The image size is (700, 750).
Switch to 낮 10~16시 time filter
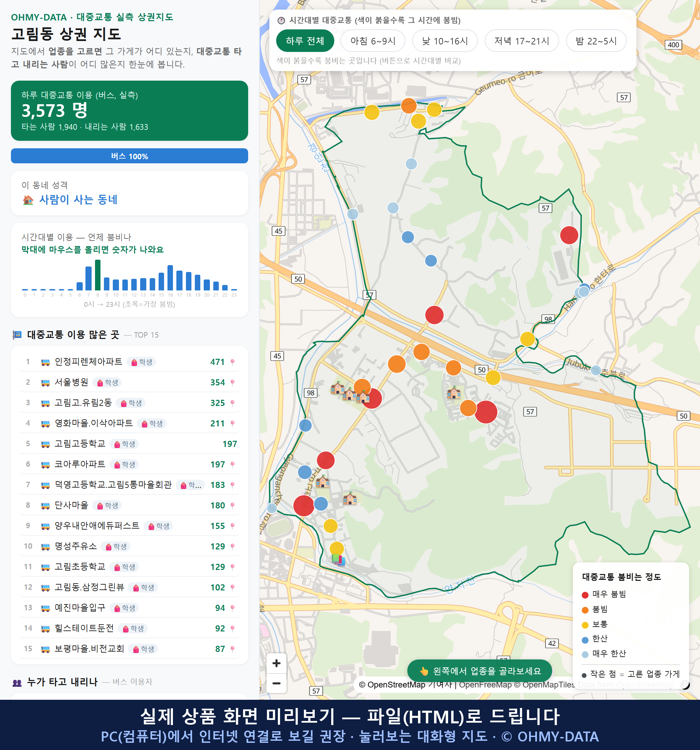445,41
